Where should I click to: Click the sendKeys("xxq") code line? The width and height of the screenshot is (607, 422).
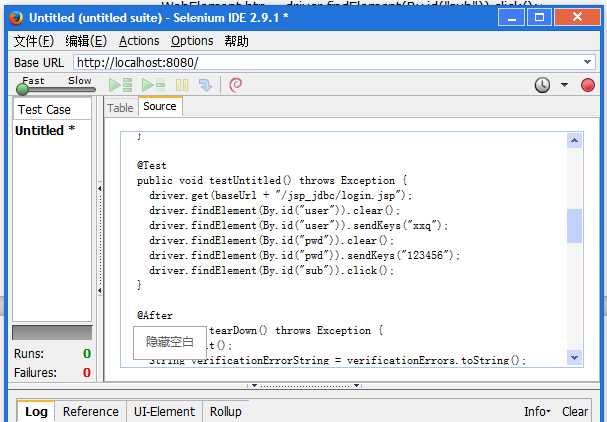[298, 226]
